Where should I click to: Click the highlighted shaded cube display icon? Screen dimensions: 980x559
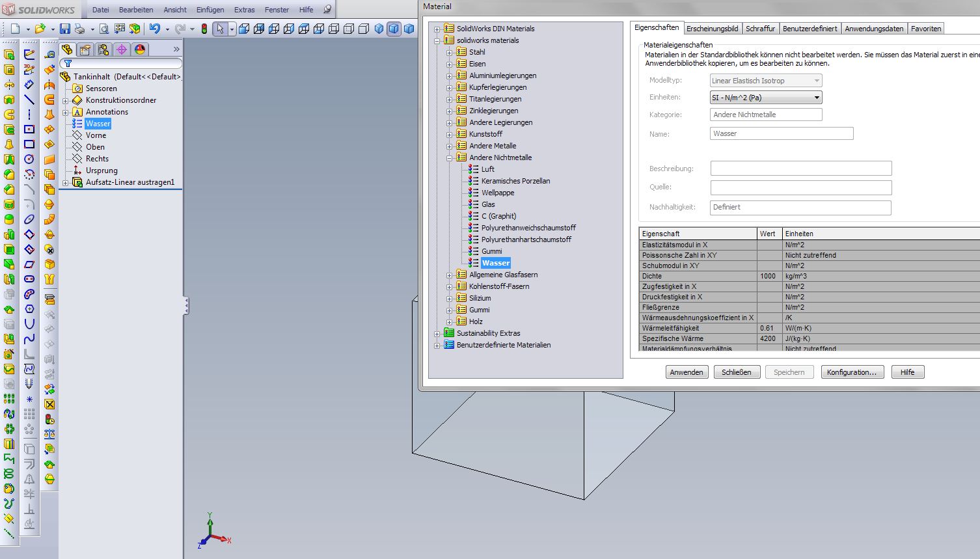[x=393, y=29]
